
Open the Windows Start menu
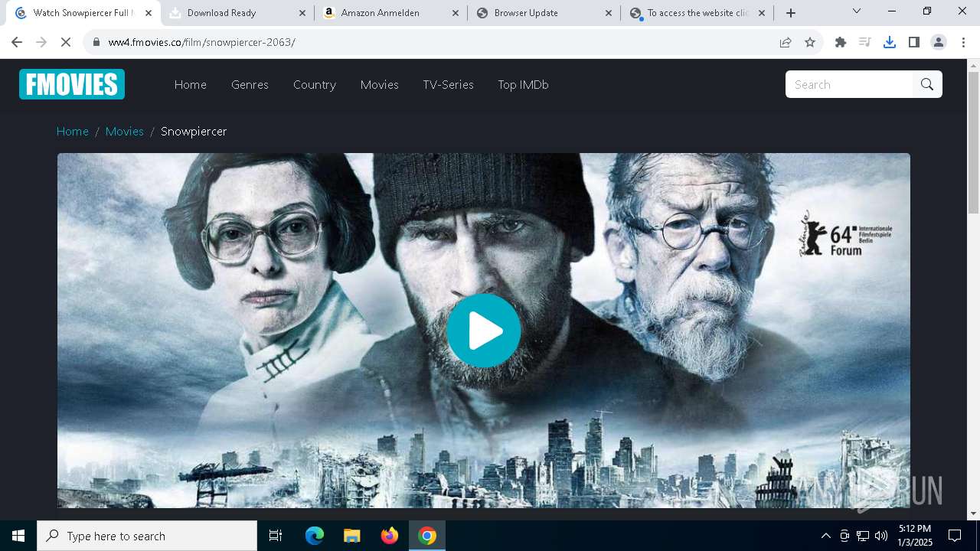18,536
